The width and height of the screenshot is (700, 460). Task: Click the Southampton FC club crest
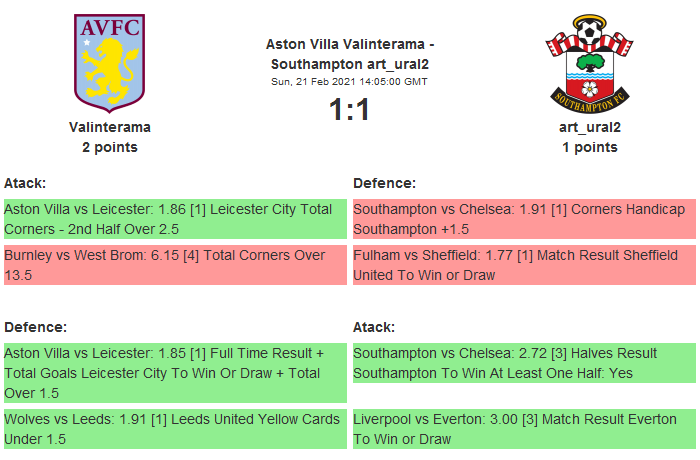tap(589, 63)
